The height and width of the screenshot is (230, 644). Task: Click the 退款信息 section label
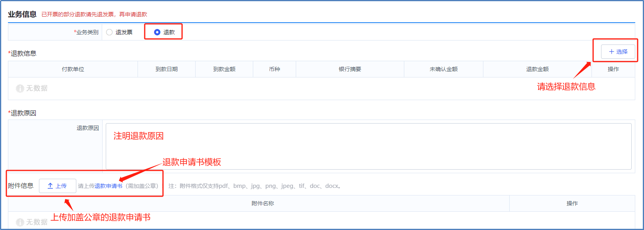pos(22,53)
